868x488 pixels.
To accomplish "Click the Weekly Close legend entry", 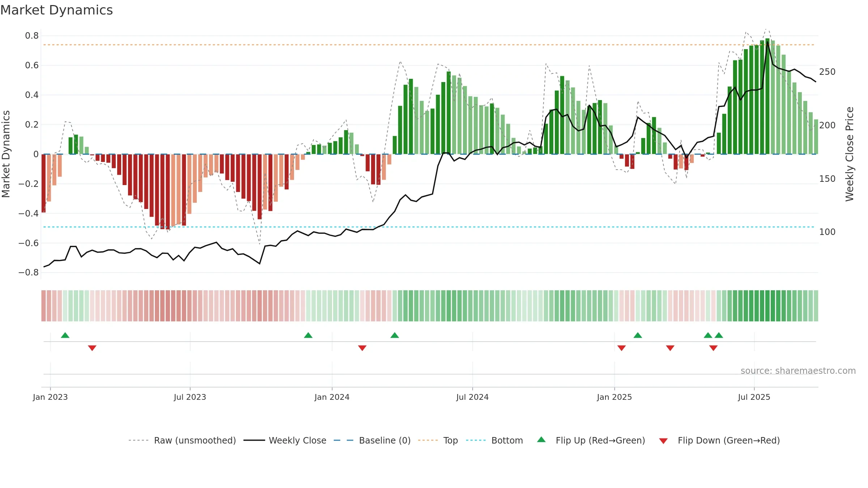I will [x=285, y=440].
